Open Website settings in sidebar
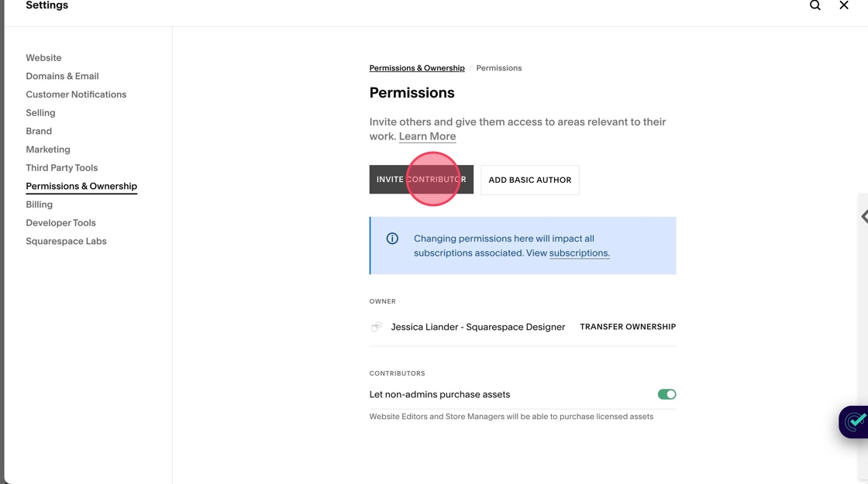This screenshot has height=484, width=868. pos(43,58)
